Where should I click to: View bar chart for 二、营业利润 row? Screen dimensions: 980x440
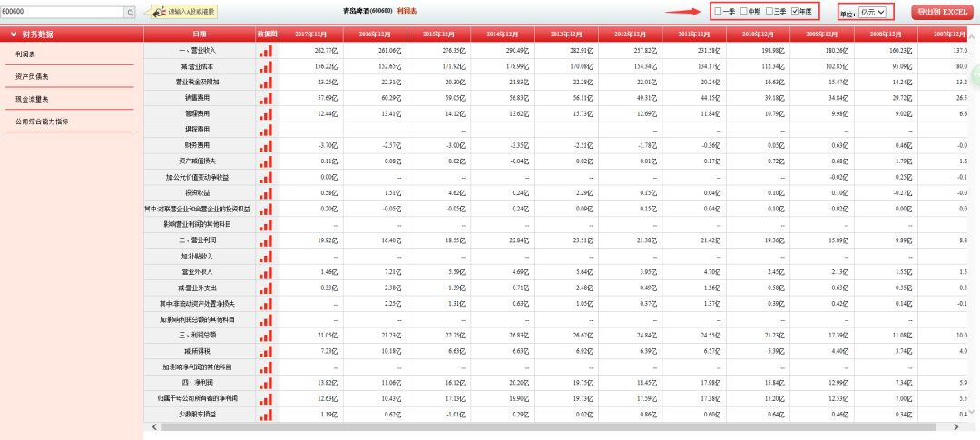(x=266, y=240)
